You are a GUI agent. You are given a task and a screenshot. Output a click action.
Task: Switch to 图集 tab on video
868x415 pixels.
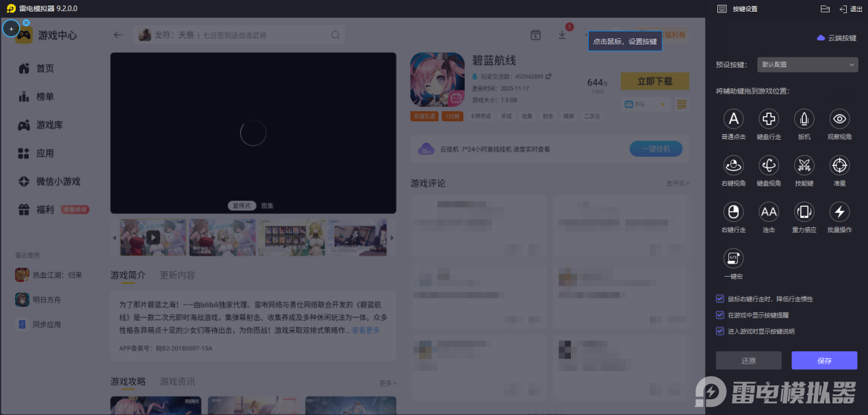tap(267, 205)
